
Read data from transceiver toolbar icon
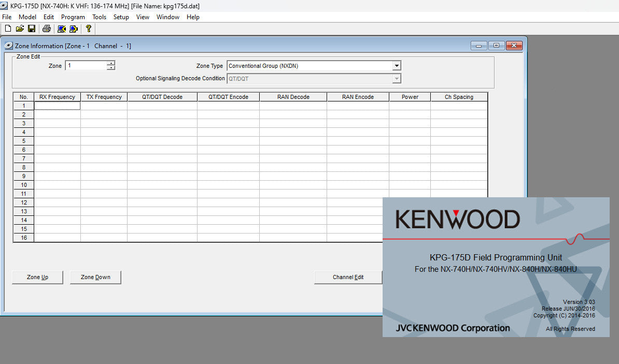tap(62, 28)
